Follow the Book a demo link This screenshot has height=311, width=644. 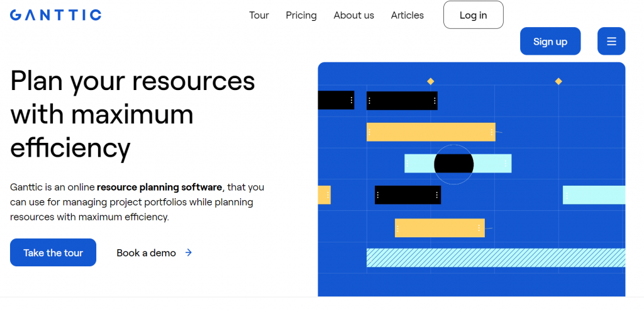(x=146, y=252)
